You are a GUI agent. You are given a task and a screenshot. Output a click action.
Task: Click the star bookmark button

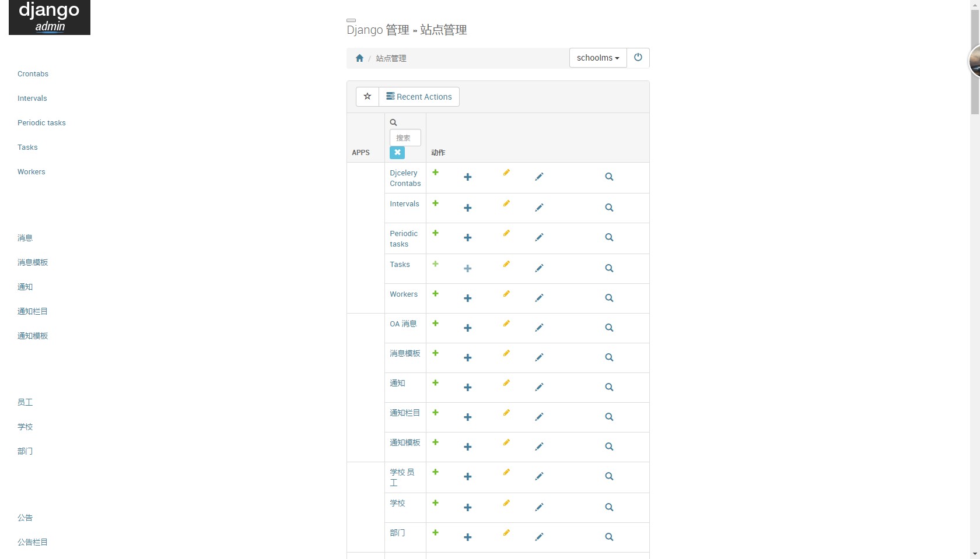click(x=367, y=97)
